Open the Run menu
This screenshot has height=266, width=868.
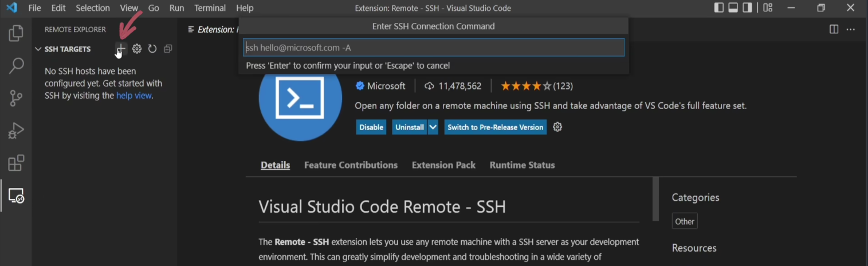[177, 8]
